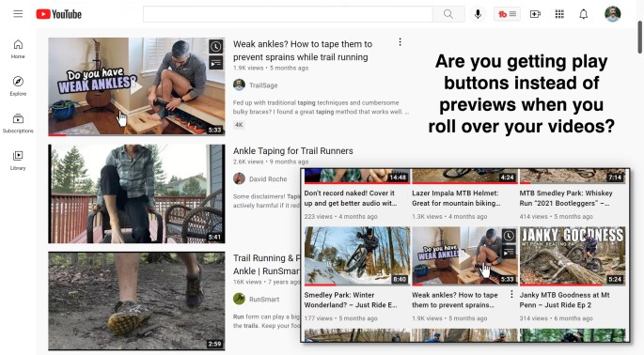
Task: Open 'Don't record naked' video title in inset
Action: 351,198
